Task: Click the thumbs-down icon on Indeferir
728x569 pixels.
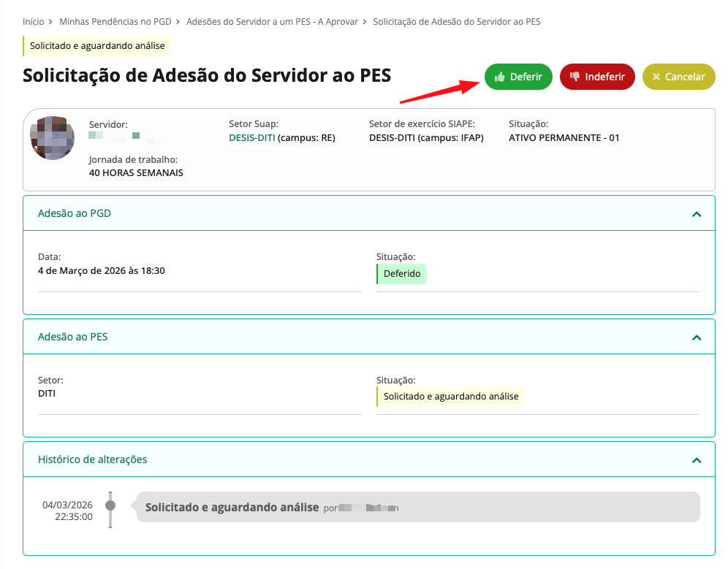Action: click(575, 77)
